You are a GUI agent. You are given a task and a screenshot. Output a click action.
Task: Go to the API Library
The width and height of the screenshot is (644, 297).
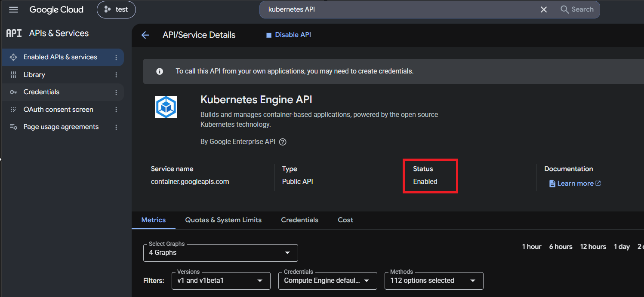click(x=34, y=75)
